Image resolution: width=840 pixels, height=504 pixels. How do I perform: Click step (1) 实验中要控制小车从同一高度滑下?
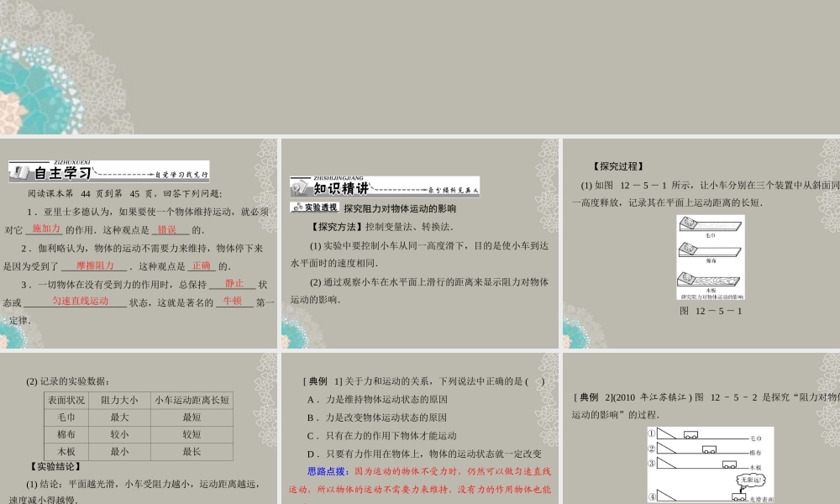419,255
